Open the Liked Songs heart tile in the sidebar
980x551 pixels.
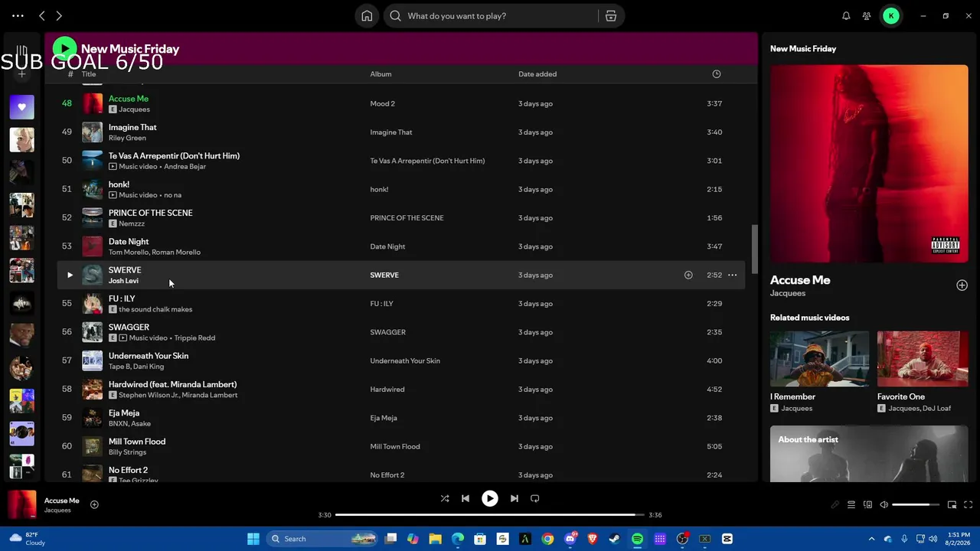pos(22,107)
